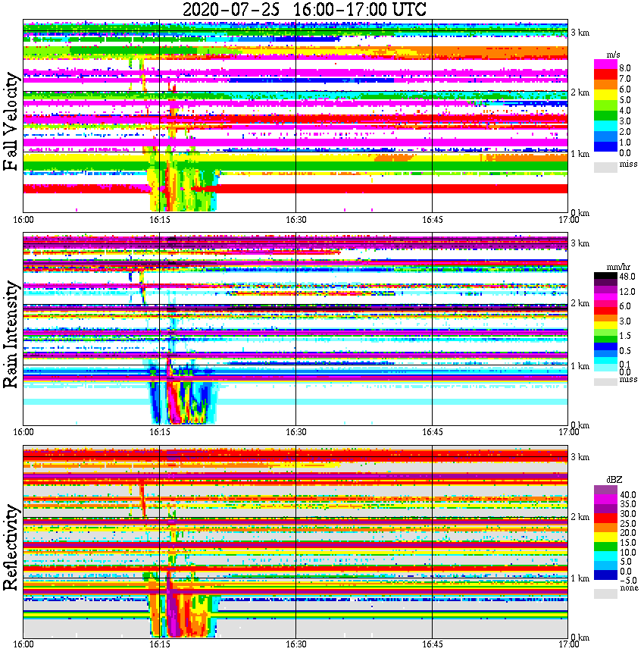Click "16:00" tick under Reflectivity panel
This screenshot has height=658, width=644.
click(23, 644)
